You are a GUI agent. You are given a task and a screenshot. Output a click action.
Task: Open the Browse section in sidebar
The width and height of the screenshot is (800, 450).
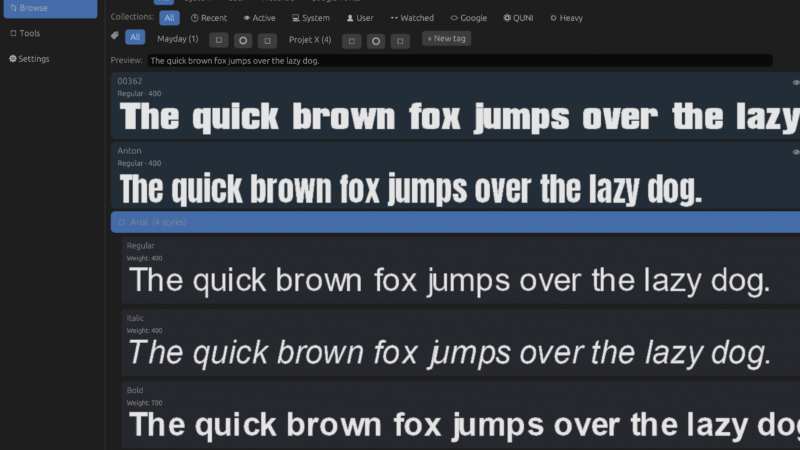[50, 9]
